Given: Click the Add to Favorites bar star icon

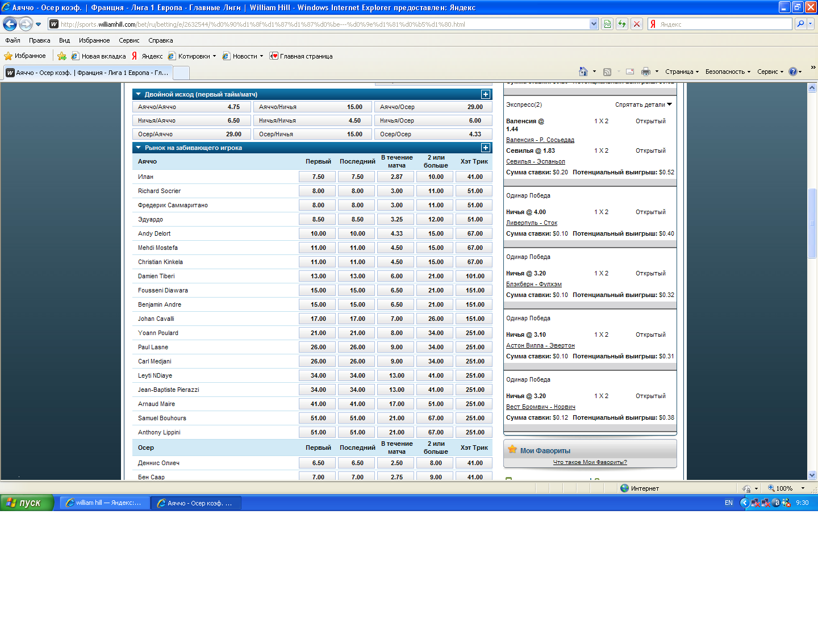Looking at the screenshot, I should 62,56.
